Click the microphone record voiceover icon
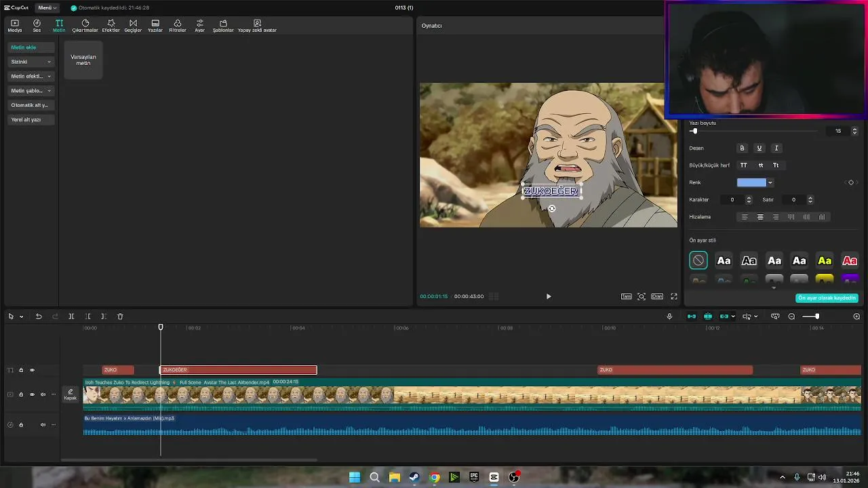868x488 pixels. point(669,317)
